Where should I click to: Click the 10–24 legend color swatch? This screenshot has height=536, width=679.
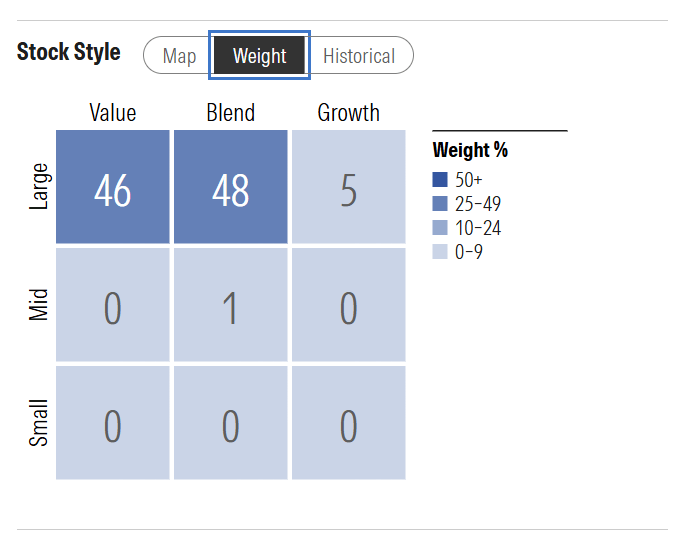440,228
